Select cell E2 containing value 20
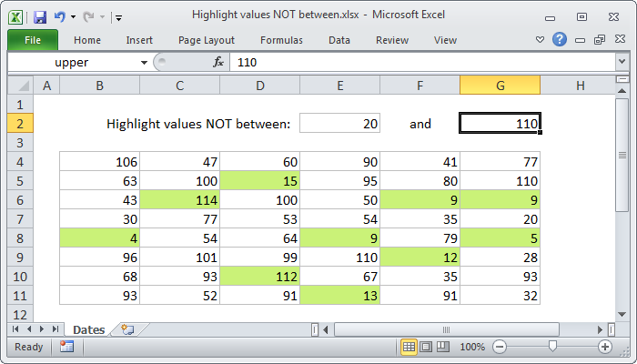637x364 pixels. [339, 124]
